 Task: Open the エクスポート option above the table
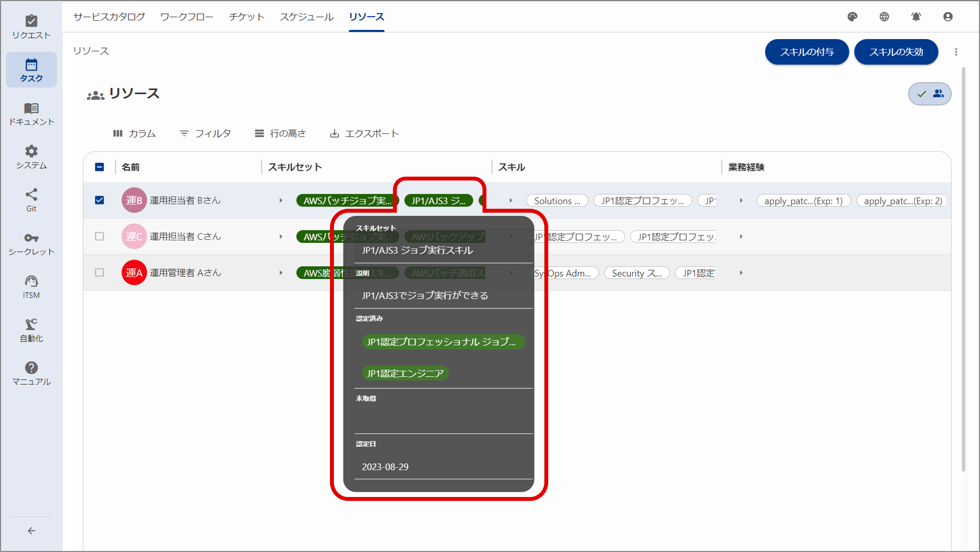[x=364, y=133]
